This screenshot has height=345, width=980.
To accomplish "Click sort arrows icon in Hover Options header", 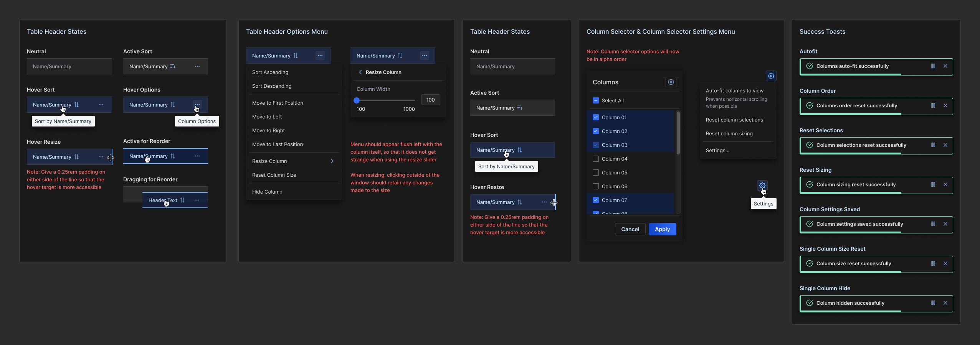I will coord(173,105).
